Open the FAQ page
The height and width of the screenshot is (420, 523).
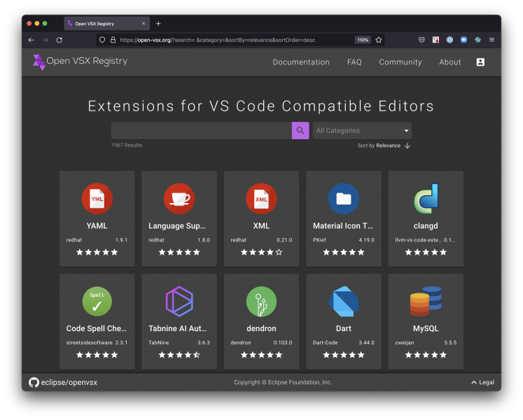coord(354,62)
